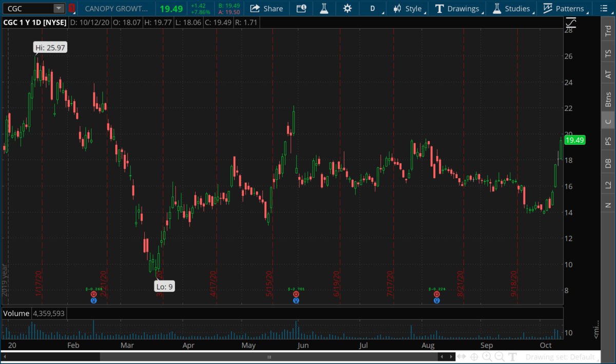Expand the CGC symbol dropdown arrow

click(x=59, y=8)
